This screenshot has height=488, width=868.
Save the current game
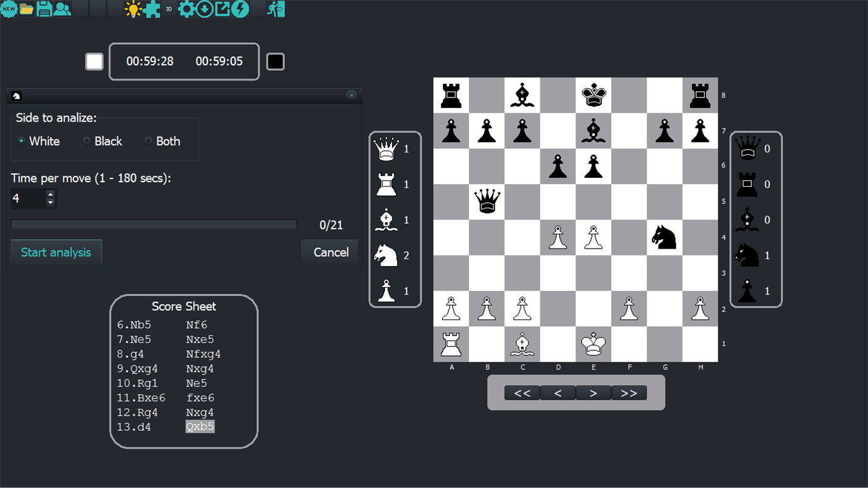(43, 9)
